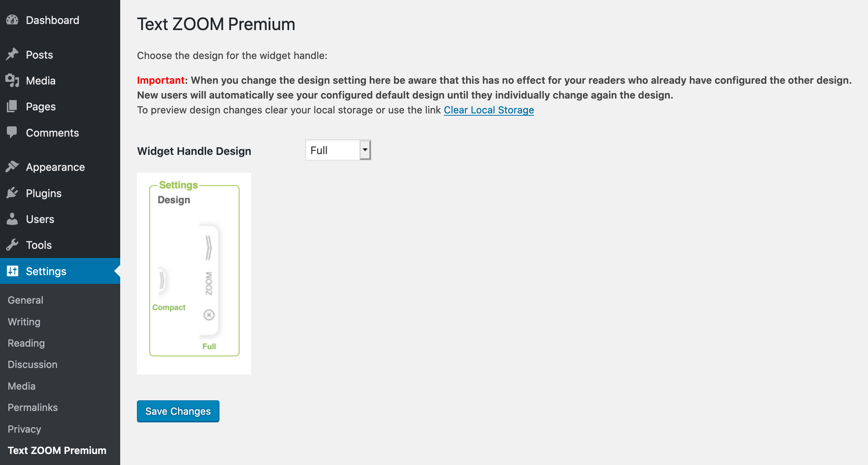Open Privacy settings submenu
The image size is (868, 465).
24,429
